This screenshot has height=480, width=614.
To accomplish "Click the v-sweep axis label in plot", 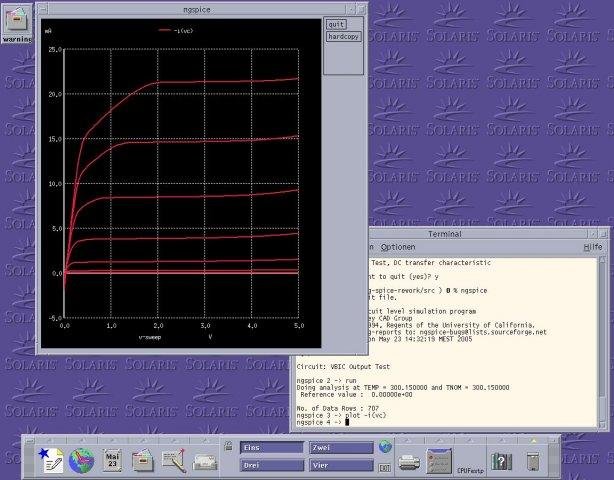I will point(150,337).
